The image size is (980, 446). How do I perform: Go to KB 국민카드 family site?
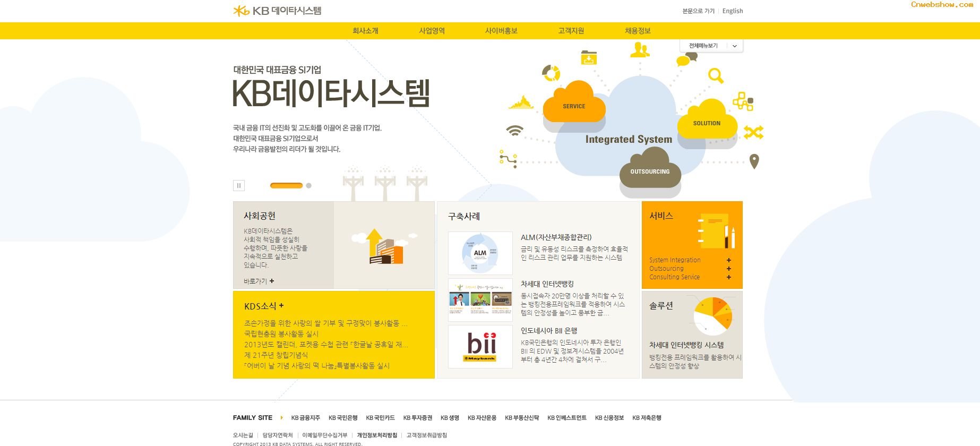[380, 418]
